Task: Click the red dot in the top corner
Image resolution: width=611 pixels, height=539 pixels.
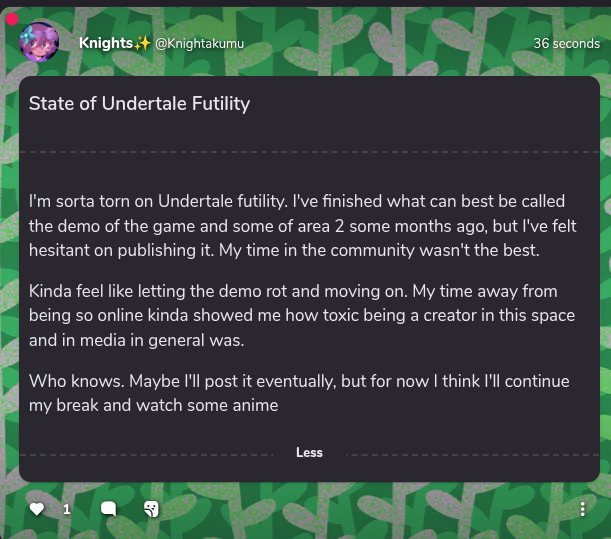Action: pos(11,19)
